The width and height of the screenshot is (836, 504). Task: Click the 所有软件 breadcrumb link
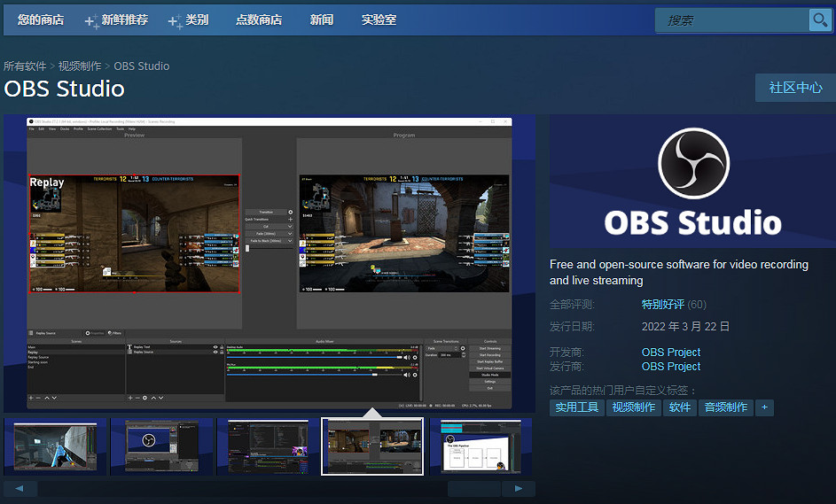[25, 66]
